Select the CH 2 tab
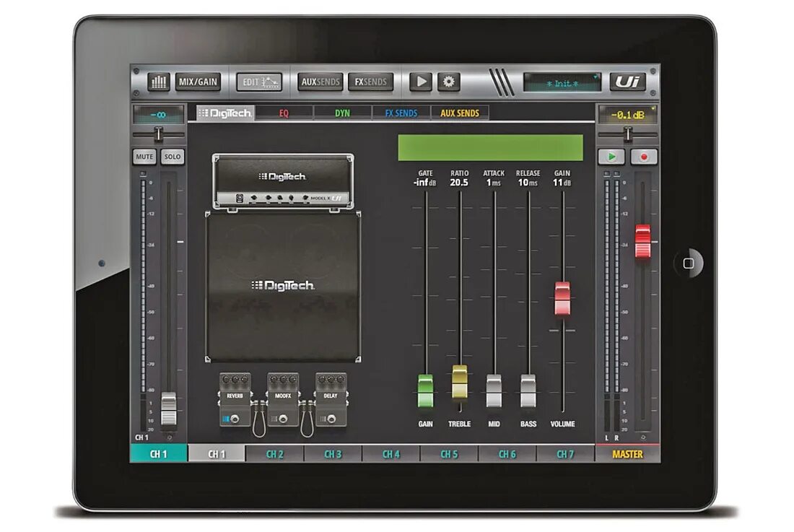The width and height of the screenshot is (794, 532). [x=275, y=453]
